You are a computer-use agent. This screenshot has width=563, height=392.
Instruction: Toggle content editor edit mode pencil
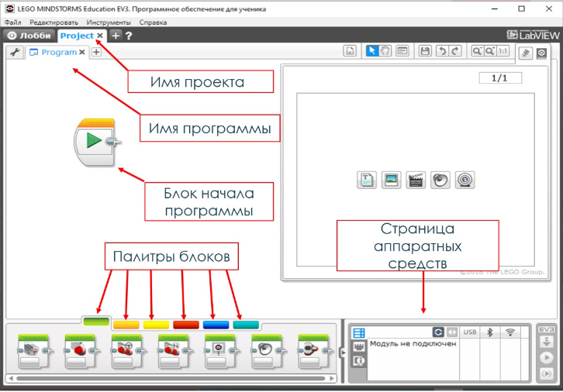pos(525,53)
